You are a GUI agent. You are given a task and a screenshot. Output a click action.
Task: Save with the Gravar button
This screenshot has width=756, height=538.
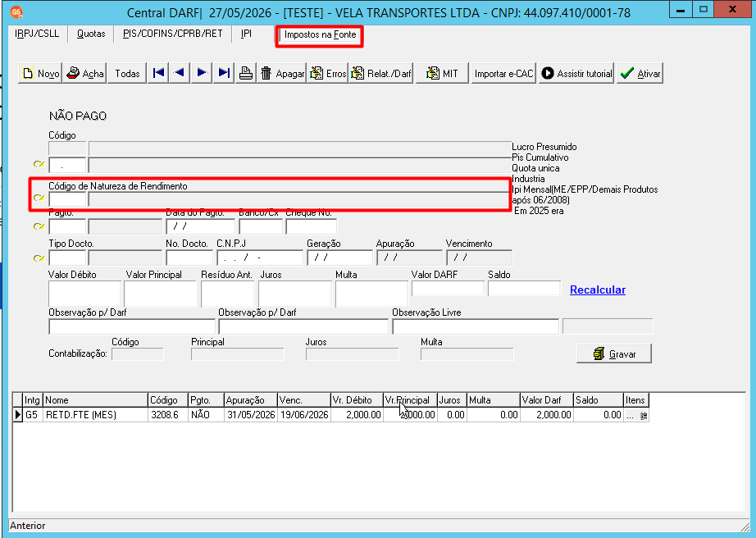614,353
